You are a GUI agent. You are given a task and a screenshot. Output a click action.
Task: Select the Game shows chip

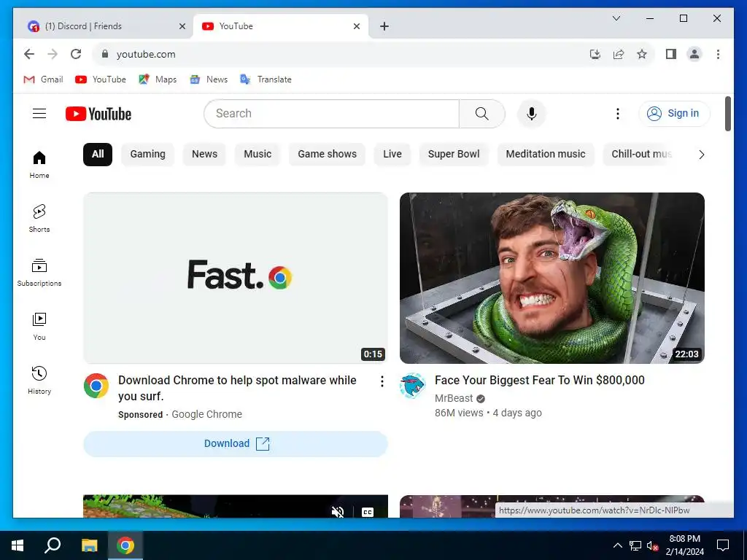[327, 155]
